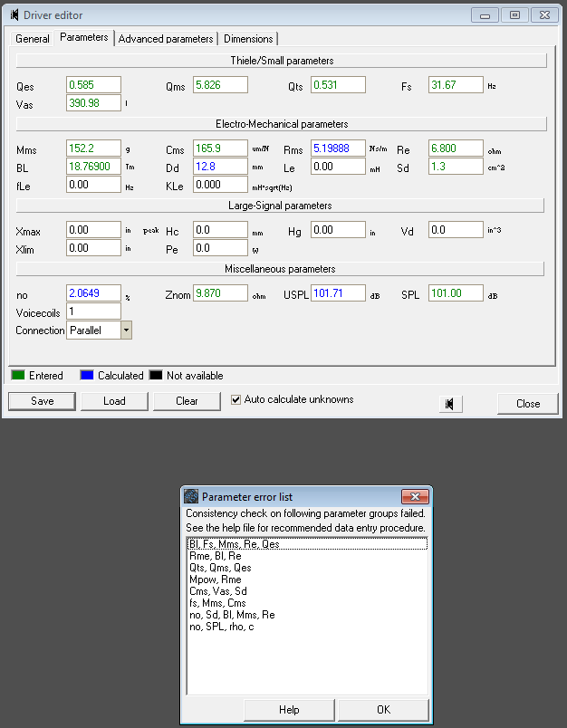Click the black Not available legend swatch
The width and height of the screenshot is (567, 728).
(156, 375)
